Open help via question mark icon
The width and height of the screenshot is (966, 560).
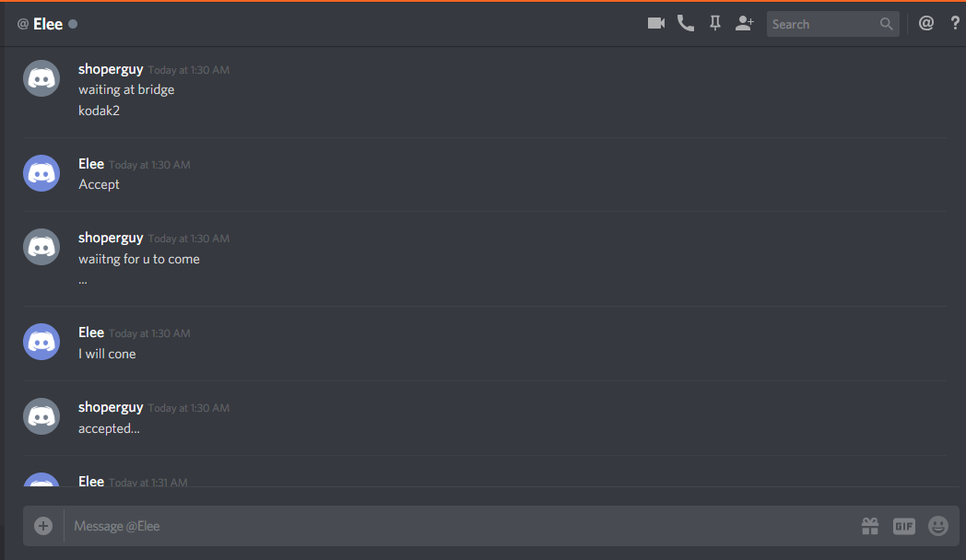[x=955, y=23]
